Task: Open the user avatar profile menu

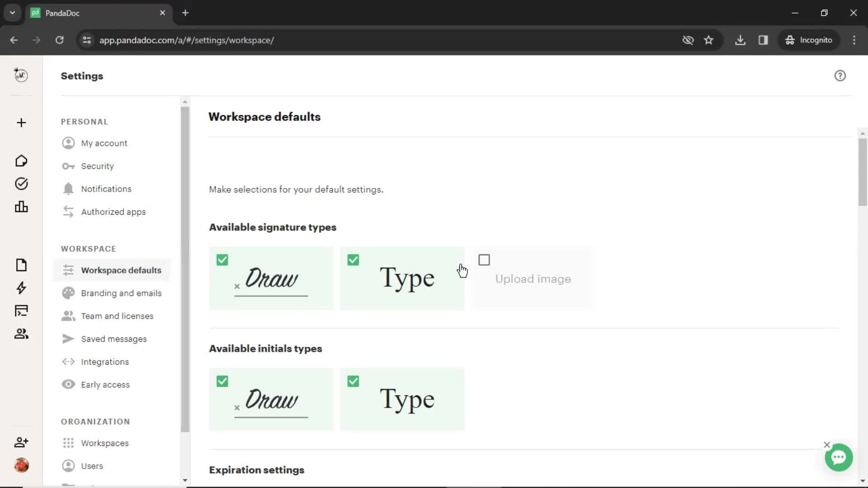Action: coord(21,465)
